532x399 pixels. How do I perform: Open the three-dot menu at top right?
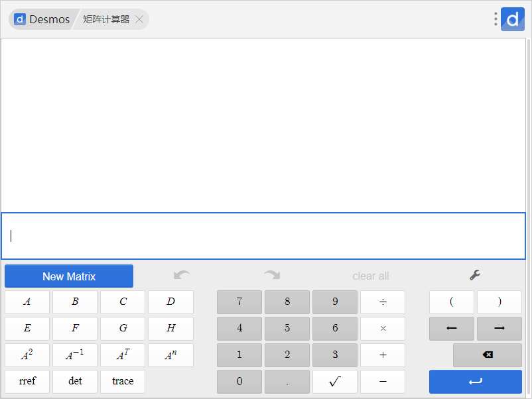[496, 19]
